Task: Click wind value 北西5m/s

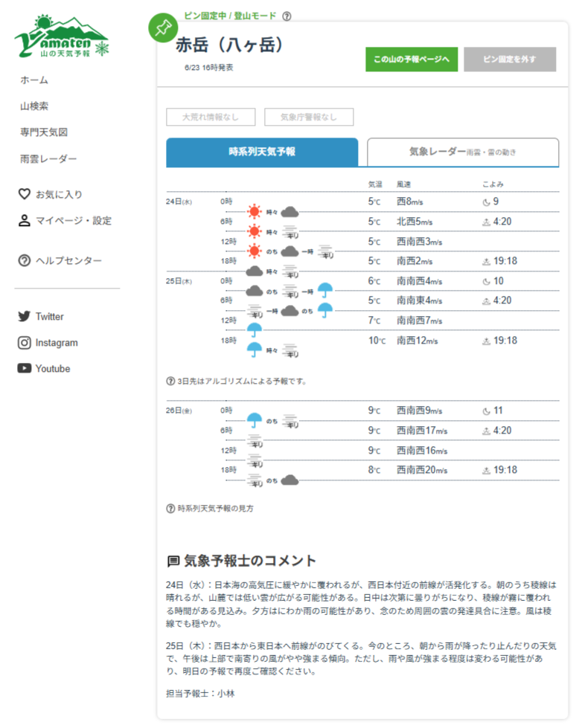Action: coord(415,222)
